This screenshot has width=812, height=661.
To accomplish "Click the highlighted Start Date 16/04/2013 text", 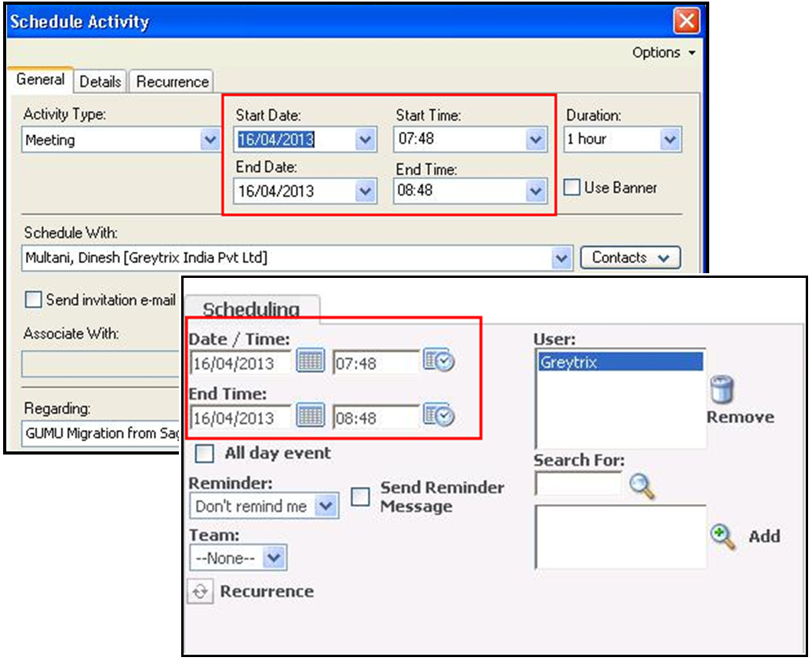I will 276,140.
